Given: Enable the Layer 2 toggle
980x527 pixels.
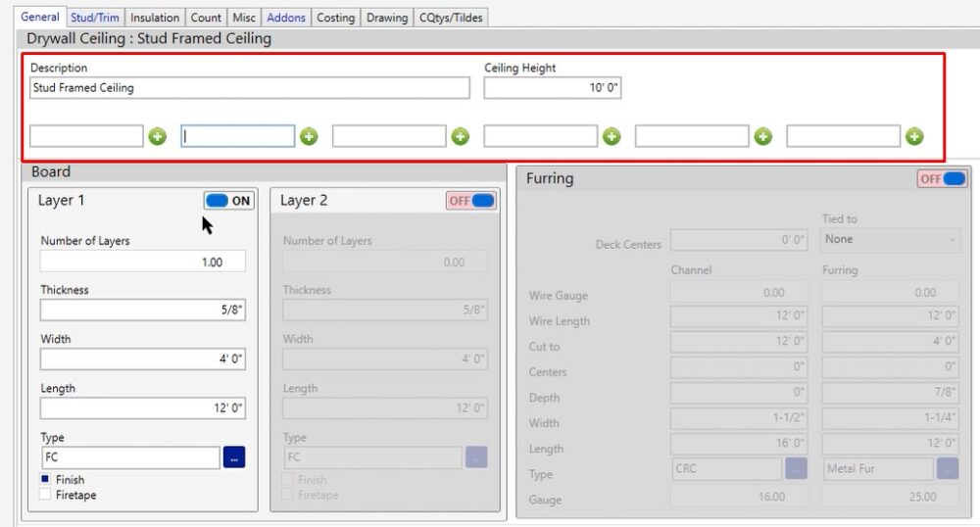Looking at the screenshot, I should [x=471, y=201].
